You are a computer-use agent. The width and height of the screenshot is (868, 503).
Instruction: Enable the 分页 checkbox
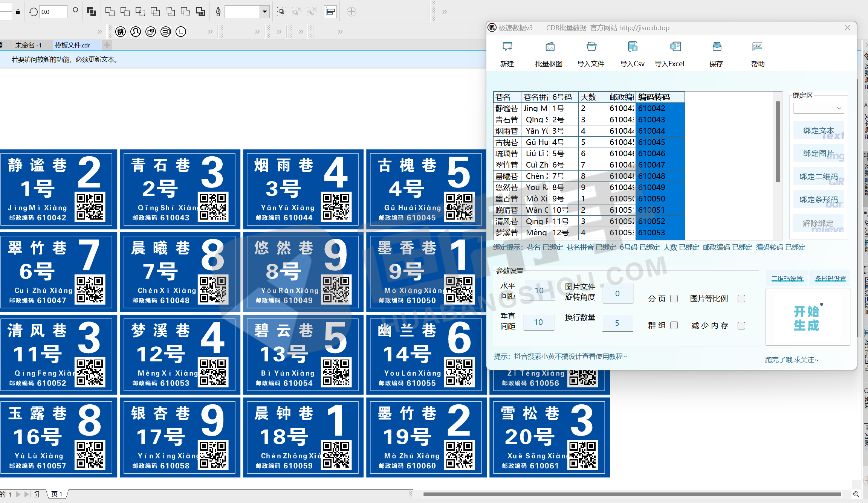[x=674, y=299]
